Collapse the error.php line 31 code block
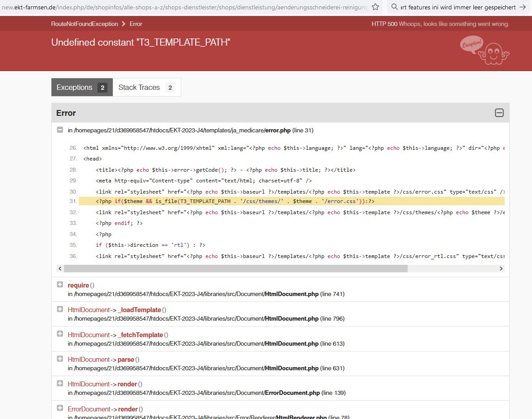Viewport: 532px width, 419px height. tap(60, 130)
